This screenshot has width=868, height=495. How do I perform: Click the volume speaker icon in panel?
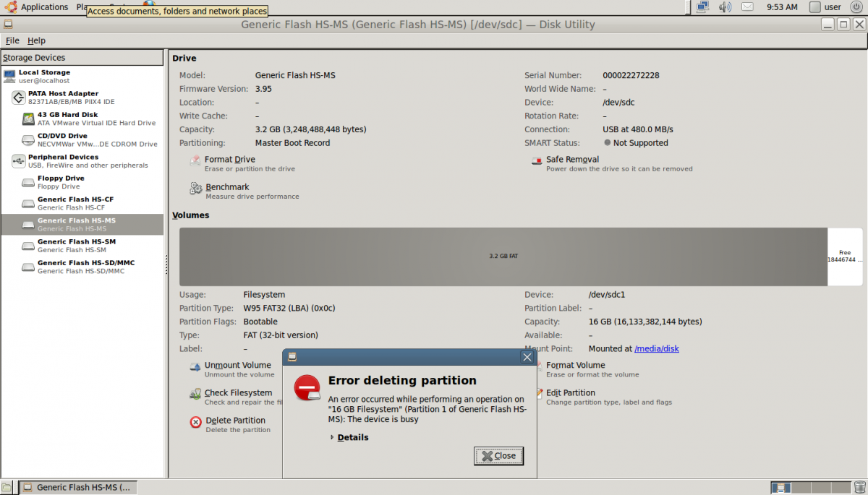(x=725, y=7)
